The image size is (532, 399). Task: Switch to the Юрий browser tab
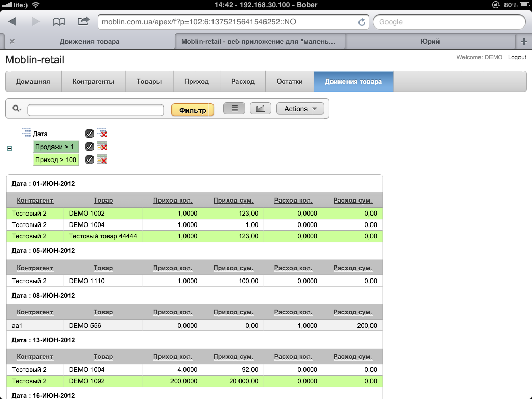(430, 42)
